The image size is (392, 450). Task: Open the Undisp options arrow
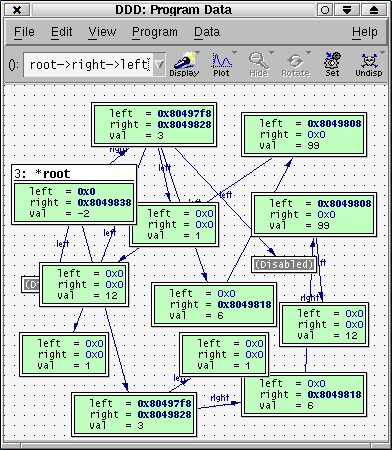382,53
